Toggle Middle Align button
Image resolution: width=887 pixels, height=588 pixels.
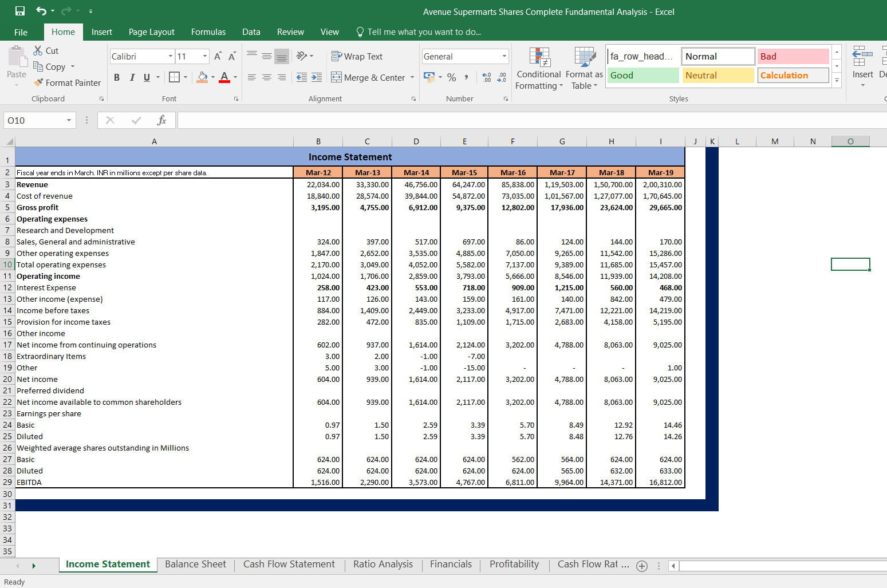coord(267,56)
